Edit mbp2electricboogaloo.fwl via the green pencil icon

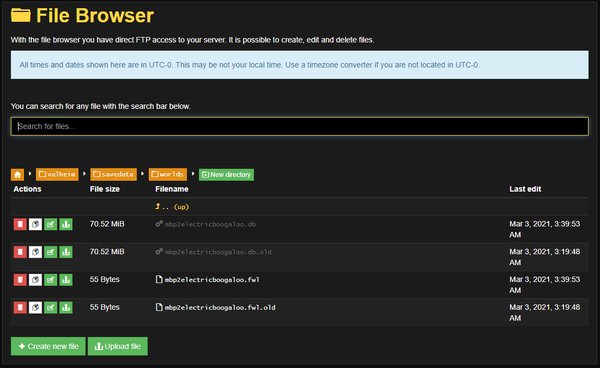pos(51,280)
